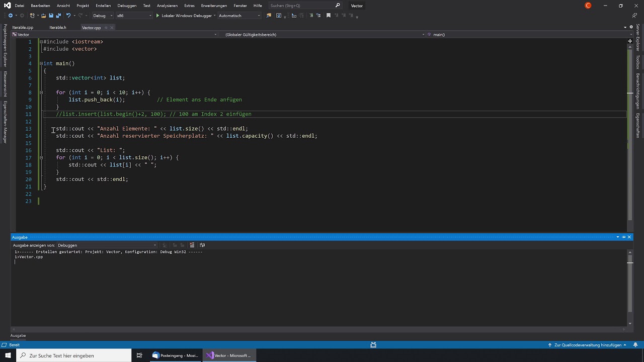
Task: Switch to the Iterable.h tab
Action: click(58, 28)
